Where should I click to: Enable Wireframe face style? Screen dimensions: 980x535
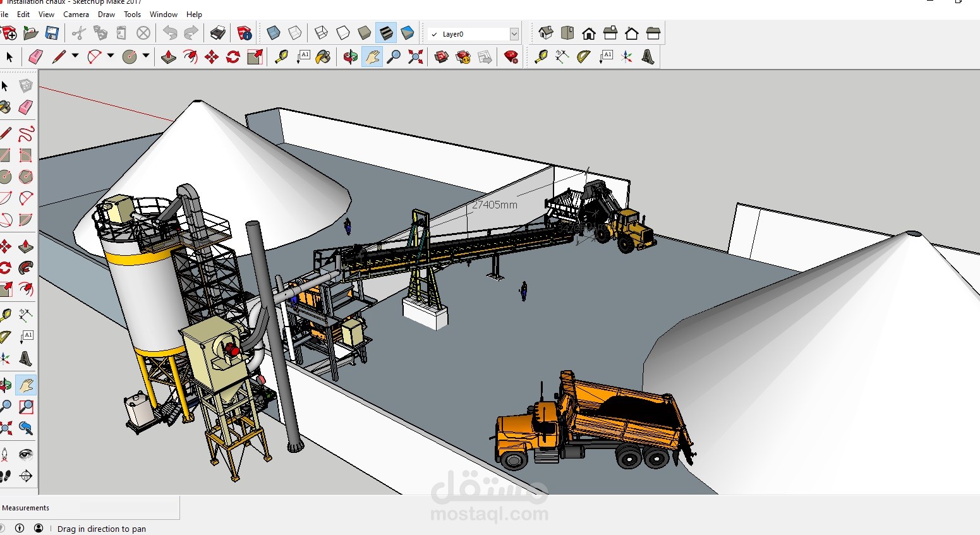pos(321,33)
